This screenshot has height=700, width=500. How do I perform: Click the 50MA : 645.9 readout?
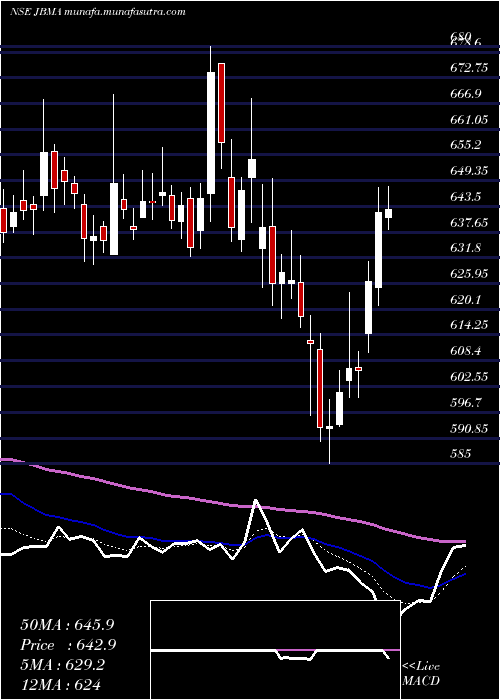tap(68, 625)
